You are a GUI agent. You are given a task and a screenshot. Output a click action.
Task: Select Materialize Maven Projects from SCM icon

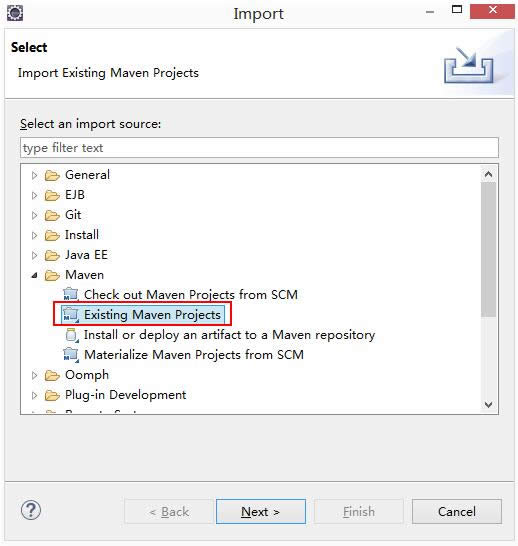pyautogui.click(x=71, y=355)
